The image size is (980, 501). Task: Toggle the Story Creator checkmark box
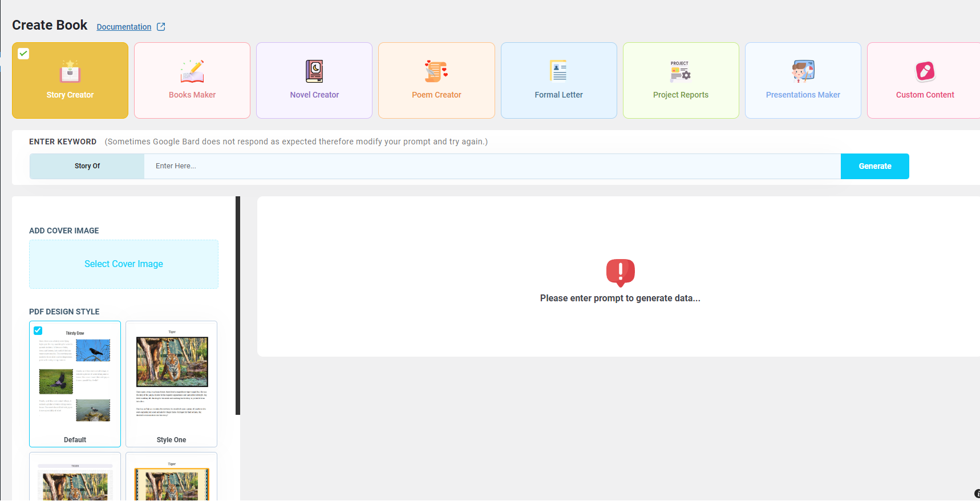(23, 54)
